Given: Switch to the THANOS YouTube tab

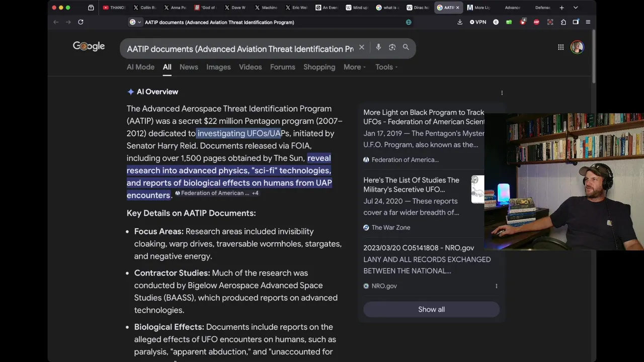Looking at the screenshot, I should [x=114, y=8].
